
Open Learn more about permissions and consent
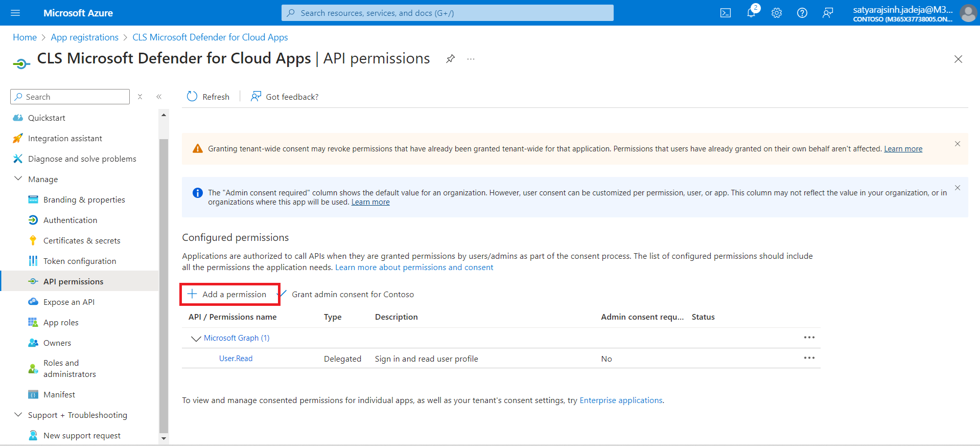coord(414,267)
